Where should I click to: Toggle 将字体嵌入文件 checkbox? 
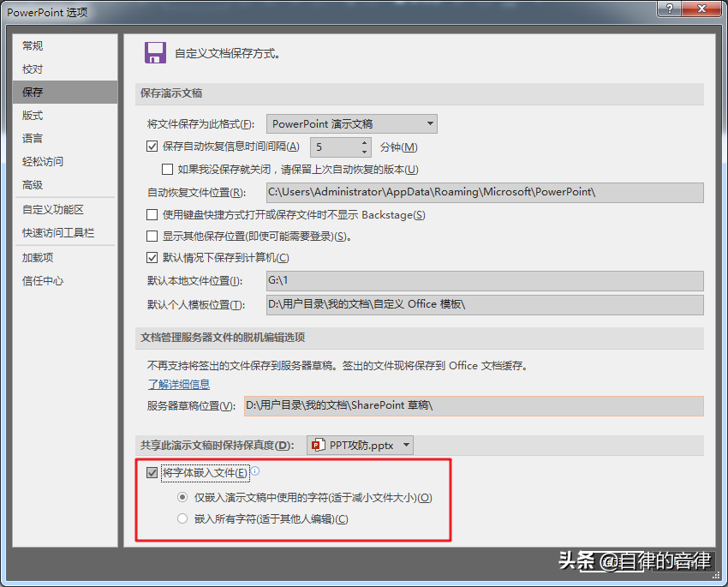pyautogui.click(x=152, y=473)
